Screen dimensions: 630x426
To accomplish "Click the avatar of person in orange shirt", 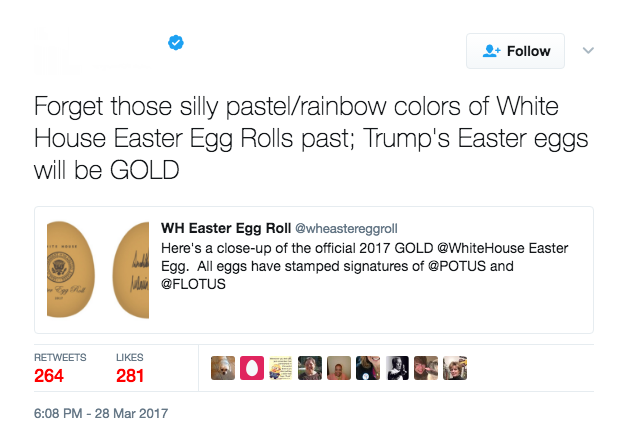I will 339,369.
